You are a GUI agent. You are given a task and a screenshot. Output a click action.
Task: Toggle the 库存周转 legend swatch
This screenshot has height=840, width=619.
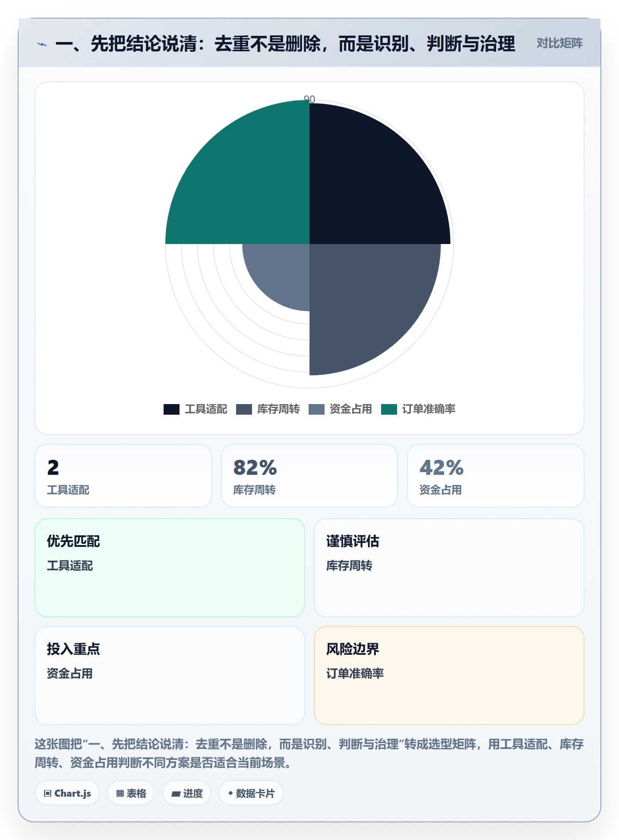pyautogui.click(x=244, y=409)
